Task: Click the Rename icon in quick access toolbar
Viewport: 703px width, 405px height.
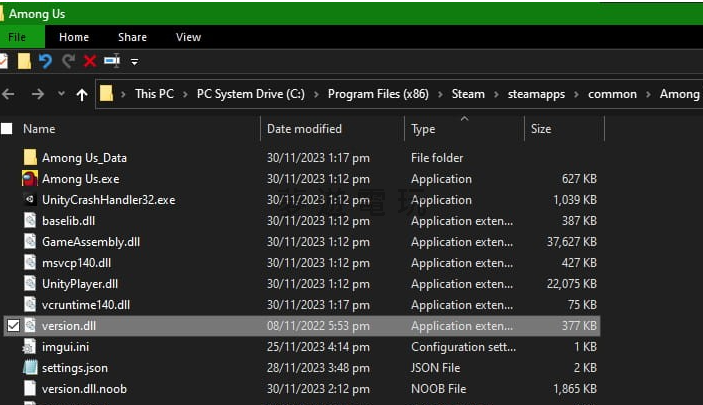Action: point(112,61)
